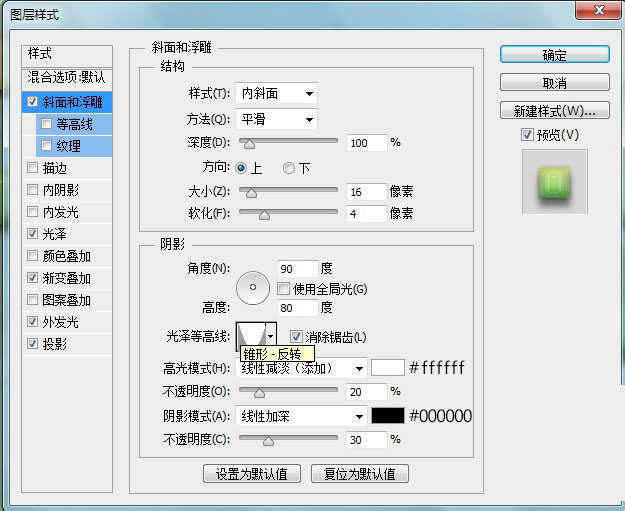Select the 斜面和浮雕 list entry label
Viewport: 625px width, 511px height.
pyautogui.click(x=73, y=102)
